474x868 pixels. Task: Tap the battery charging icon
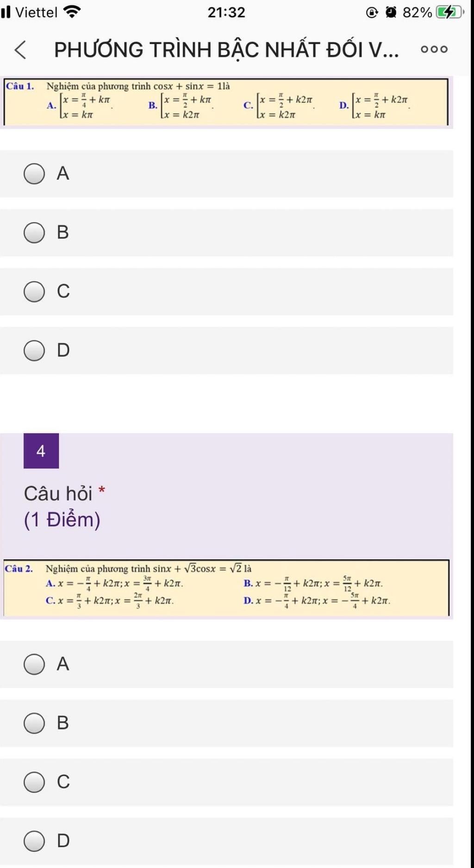[x=449, y=12]
